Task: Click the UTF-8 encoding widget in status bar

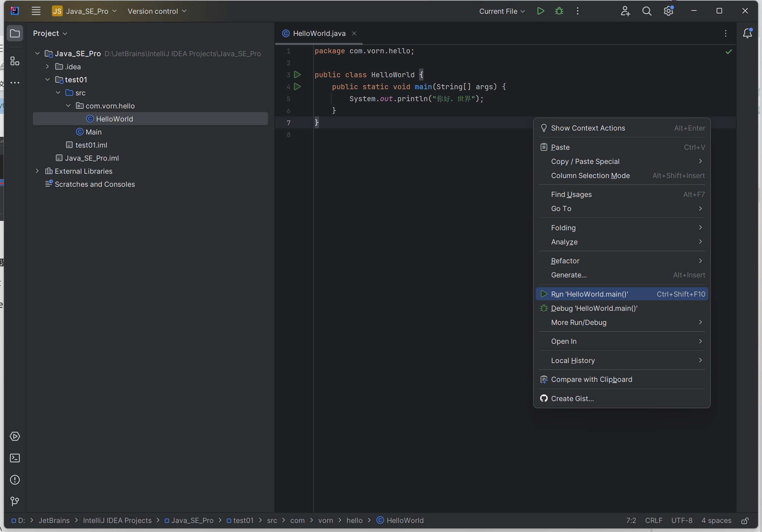Action: [681, 520]
